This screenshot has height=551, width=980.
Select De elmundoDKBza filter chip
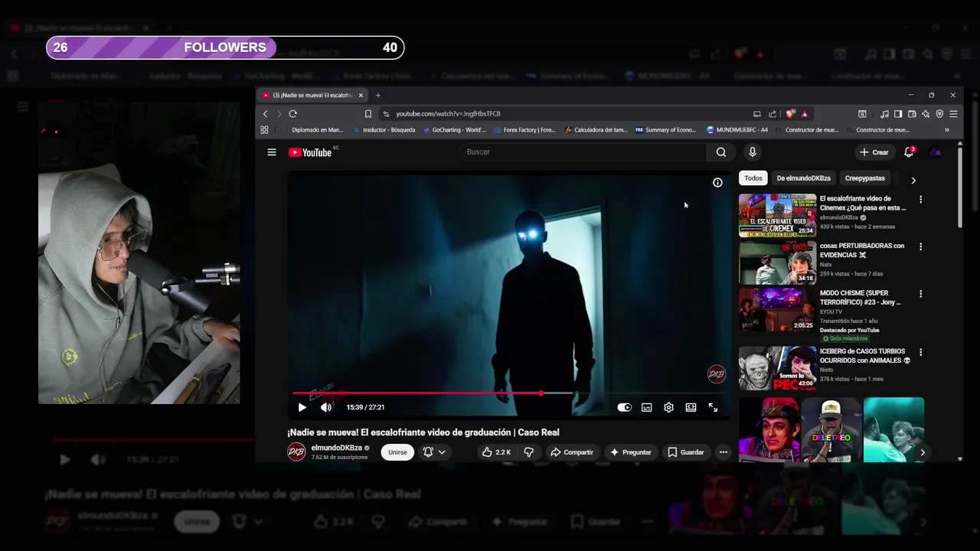pos(803,178)
